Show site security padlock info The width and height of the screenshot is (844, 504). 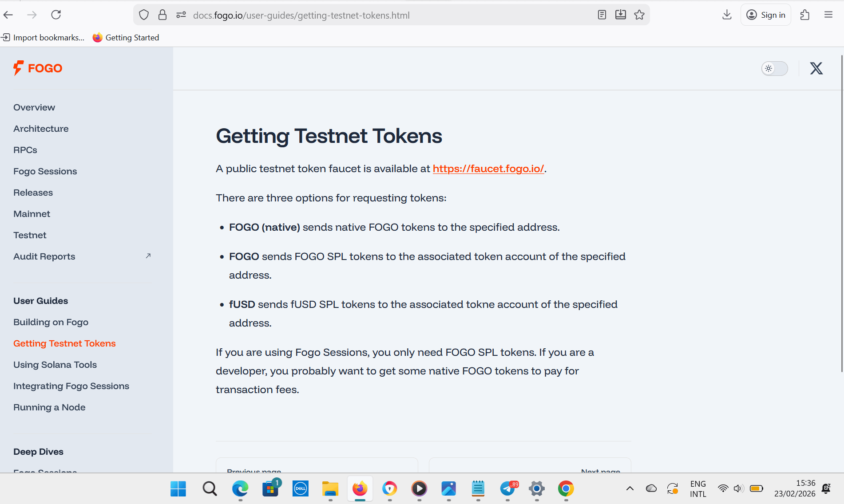tap(162, 15)
